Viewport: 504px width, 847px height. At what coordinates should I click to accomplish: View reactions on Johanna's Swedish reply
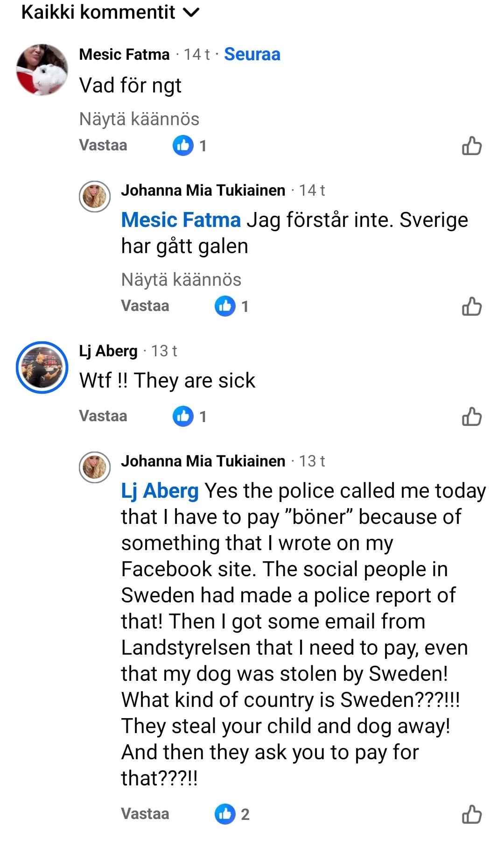coord(231,306)
